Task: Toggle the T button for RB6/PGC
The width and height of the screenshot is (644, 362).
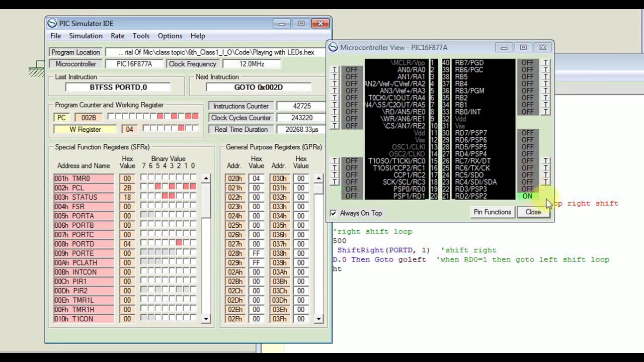Action: point(546,70)
